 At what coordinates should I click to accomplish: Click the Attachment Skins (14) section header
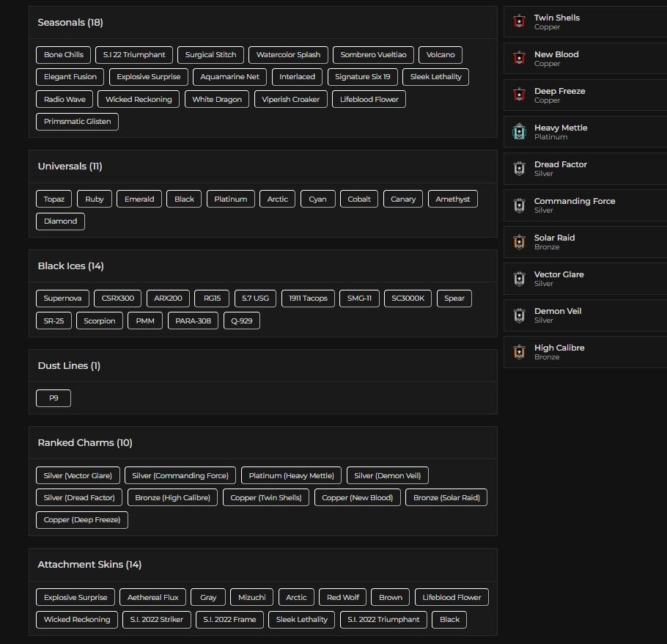point(89,564)
